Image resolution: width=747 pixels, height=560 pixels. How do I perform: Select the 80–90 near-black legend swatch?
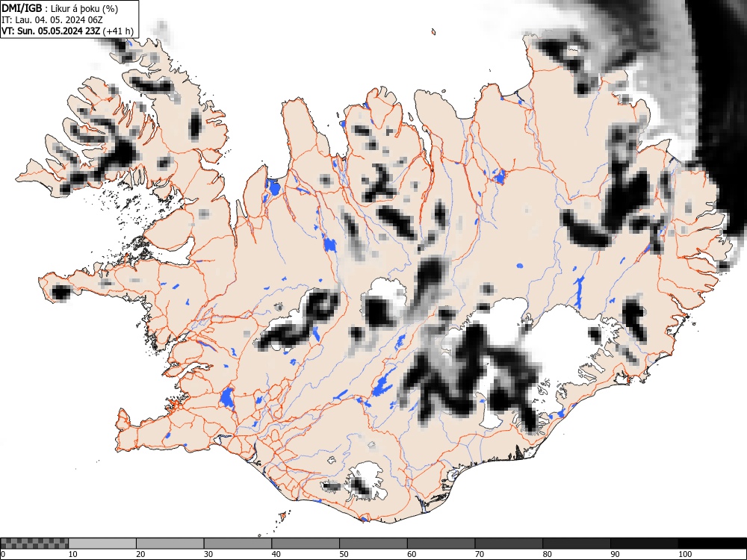[577, 544]
